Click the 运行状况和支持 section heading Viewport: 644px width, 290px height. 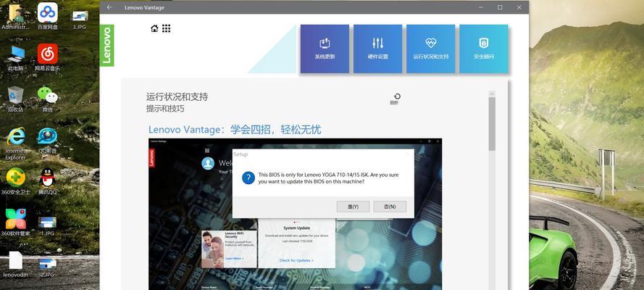point(177,97)
